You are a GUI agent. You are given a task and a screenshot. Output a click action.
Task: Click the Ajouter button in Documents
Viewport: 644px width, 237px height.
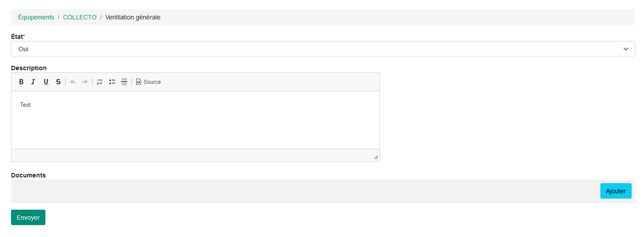pyautogui.click(x=616, y=191)
